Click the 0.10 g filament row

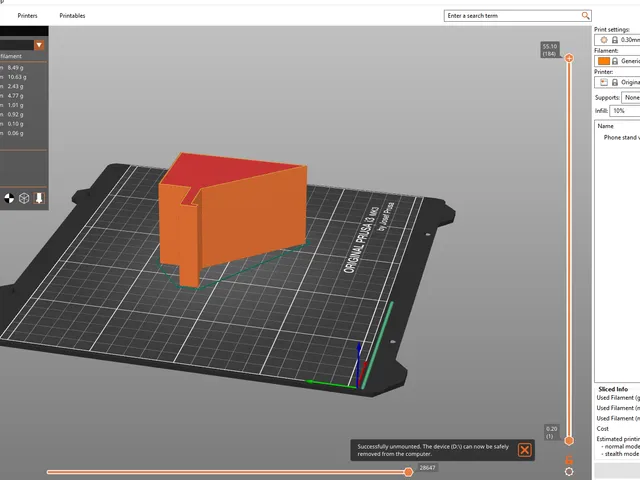(x=23, y=124)
